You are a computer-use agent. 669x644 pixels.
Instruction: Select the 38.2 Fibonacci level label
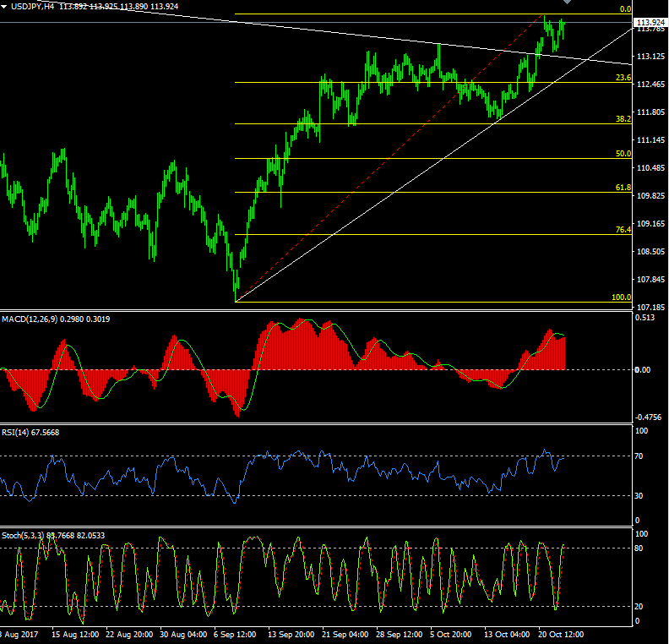click(623, 118)
